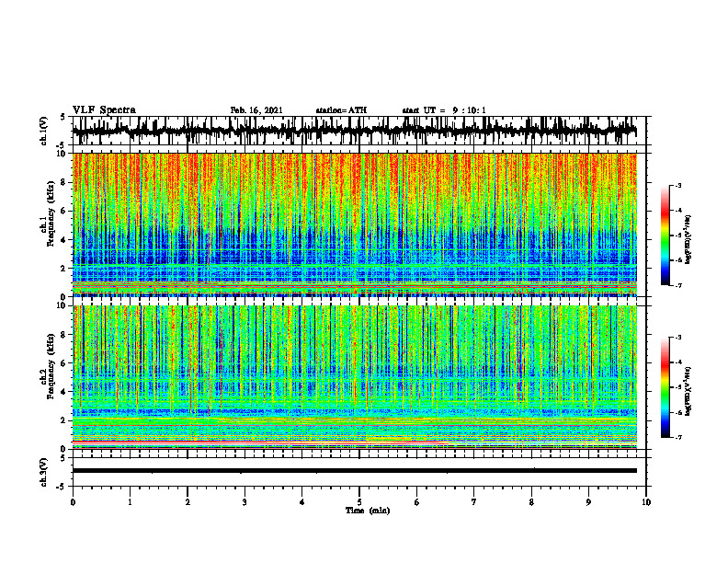This screenshot has height=563, width=728.
Task: Click the "-3" label on ch.2 colorbar
Action: [678, 338]
